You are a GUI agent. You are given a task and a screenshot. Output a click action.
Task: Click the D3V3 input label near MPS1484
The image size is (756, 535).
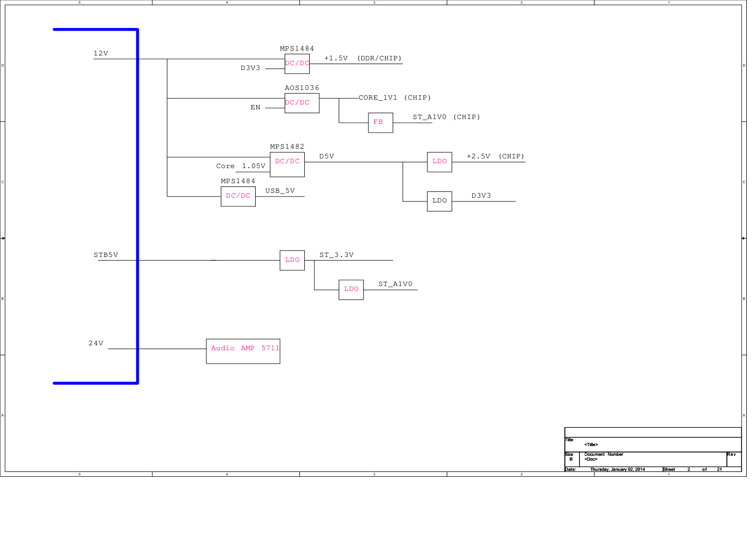point(250,68)
